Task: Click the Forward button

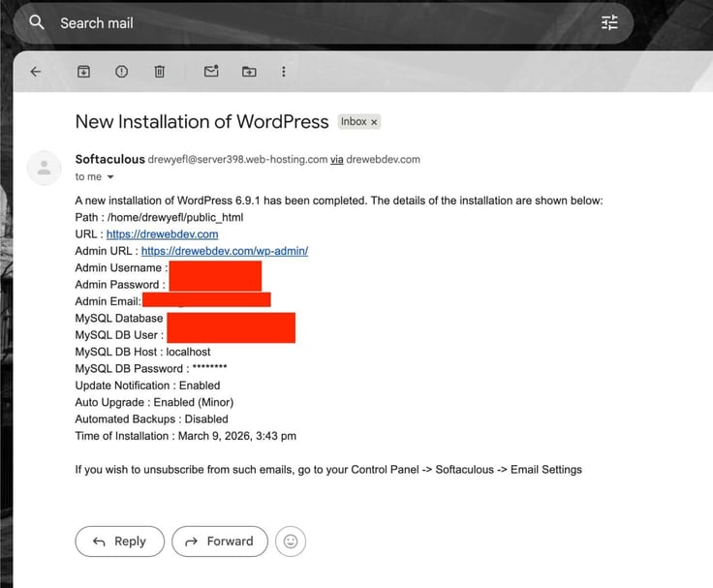Action: (x=220, y=542)
